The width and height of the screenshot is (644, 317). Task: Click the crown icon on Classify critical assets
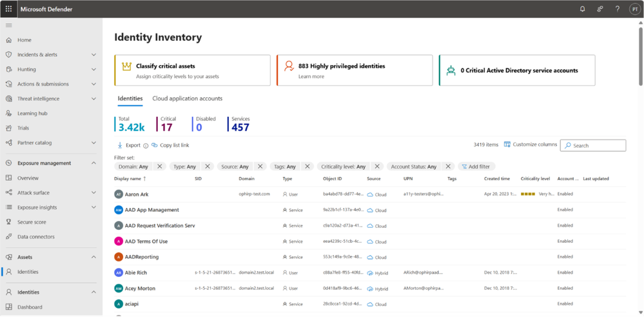coord(126,66)
